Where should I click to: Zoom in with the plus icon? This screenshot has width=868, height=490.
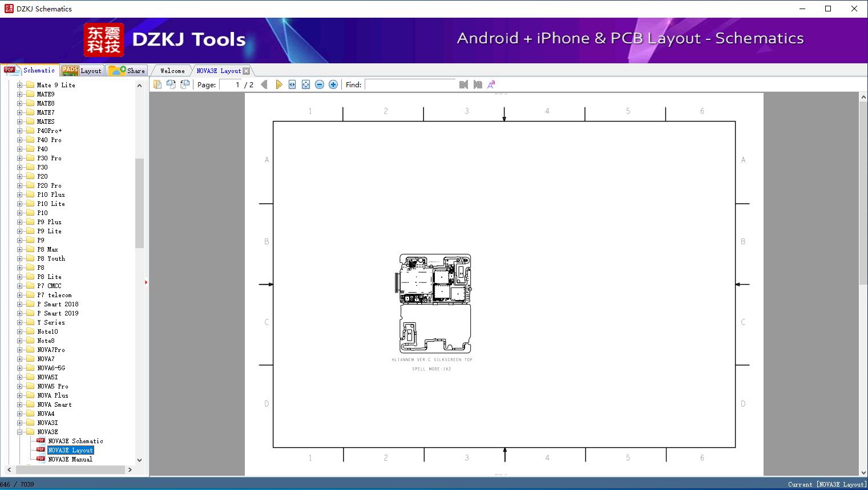(333, 84)
